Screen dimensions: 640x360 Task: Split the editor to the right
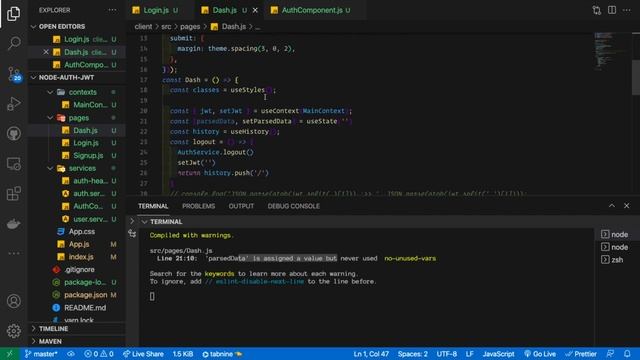[612, 10]
